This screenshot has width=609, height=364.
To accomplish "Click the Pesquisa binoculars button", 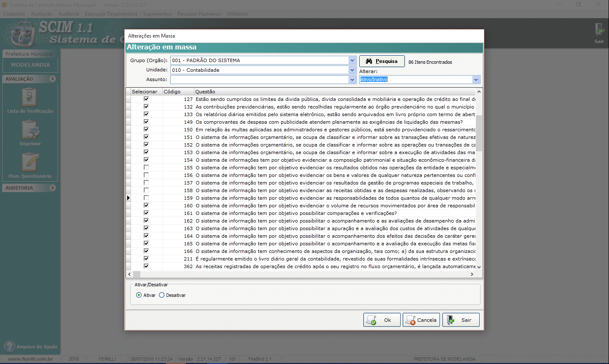I will click(x=382, y=61).
